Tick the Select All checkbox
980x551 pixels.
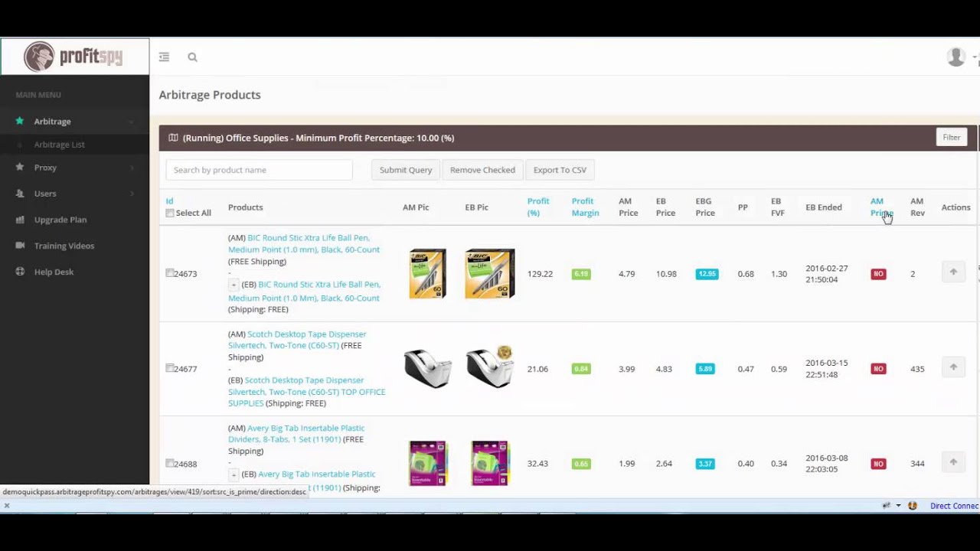tap(170, 213)
